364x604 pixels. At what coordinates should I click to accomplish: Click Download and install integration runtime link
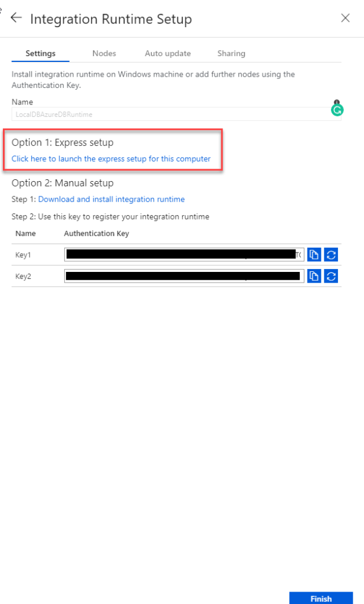(112, 199)
